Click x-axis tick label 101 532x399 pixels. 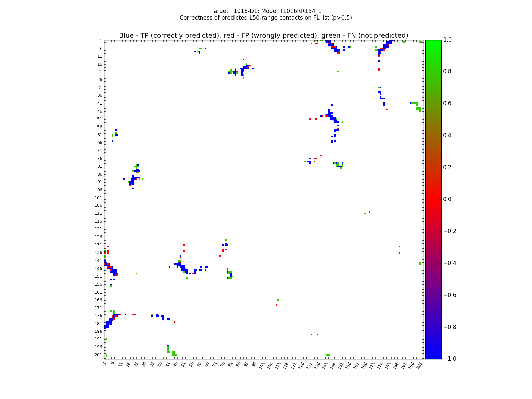(262, 366)
